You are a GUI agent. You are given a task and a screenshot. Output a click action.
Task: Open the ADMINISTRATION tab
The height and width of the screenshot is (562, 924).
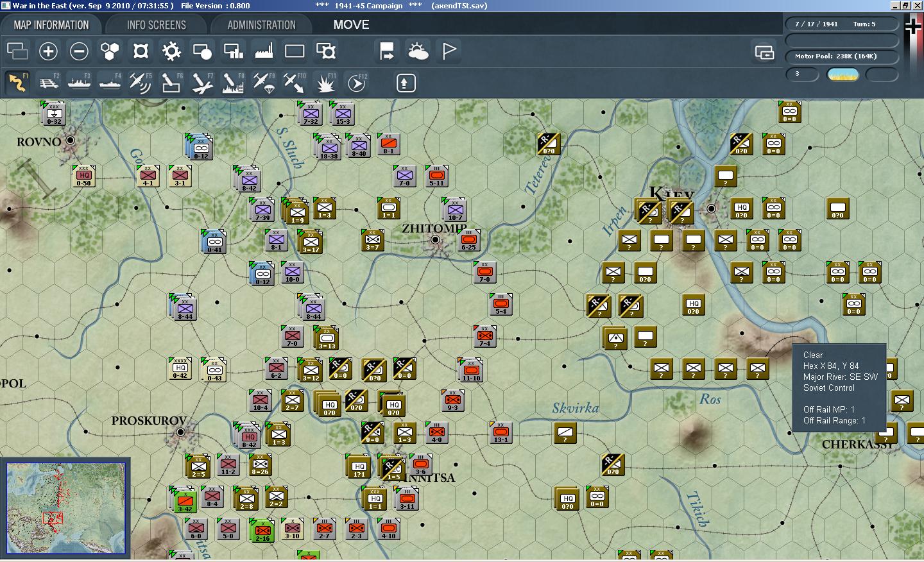[x=261, y=25]
